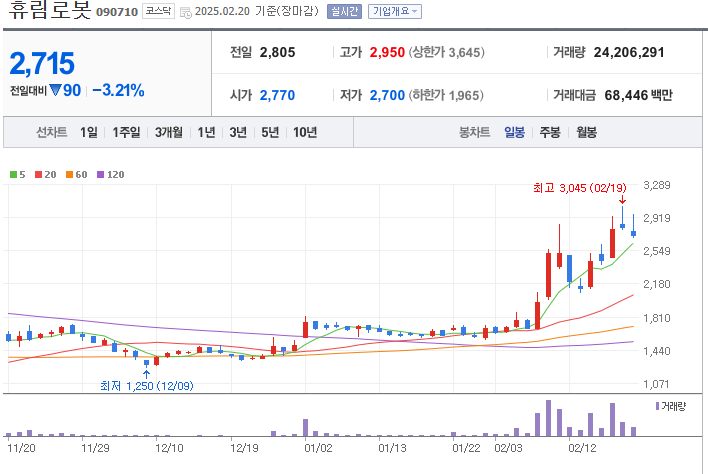The height and width of the screenshot is (474, 708).
Task: Switch to the 일봉 candle chart
Action: tap(514, 132)
